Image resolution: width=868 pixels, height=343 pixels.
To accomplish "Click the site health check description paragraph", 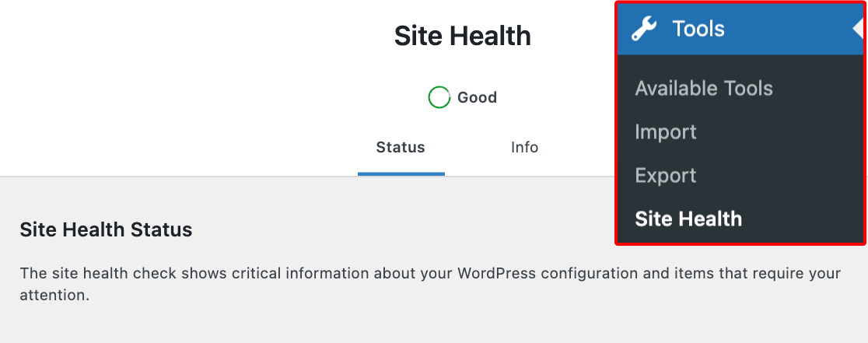I will 430,284.
